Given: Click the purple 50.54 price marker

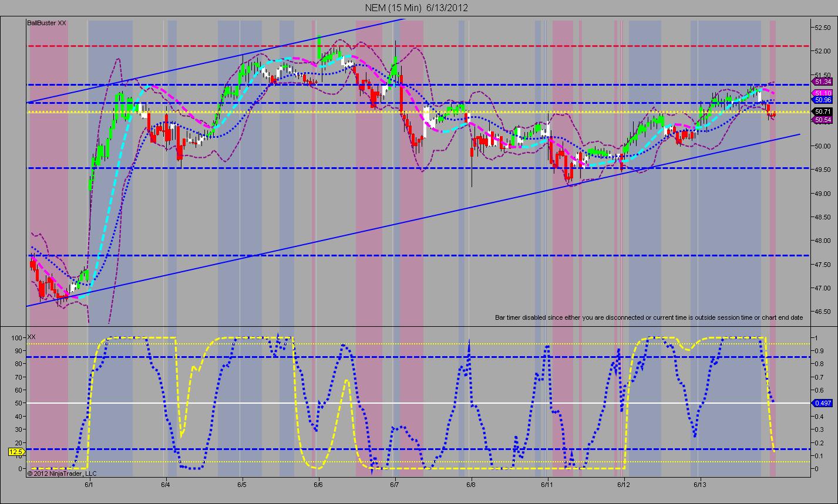Looking at the screenshot, I should 822,120.
